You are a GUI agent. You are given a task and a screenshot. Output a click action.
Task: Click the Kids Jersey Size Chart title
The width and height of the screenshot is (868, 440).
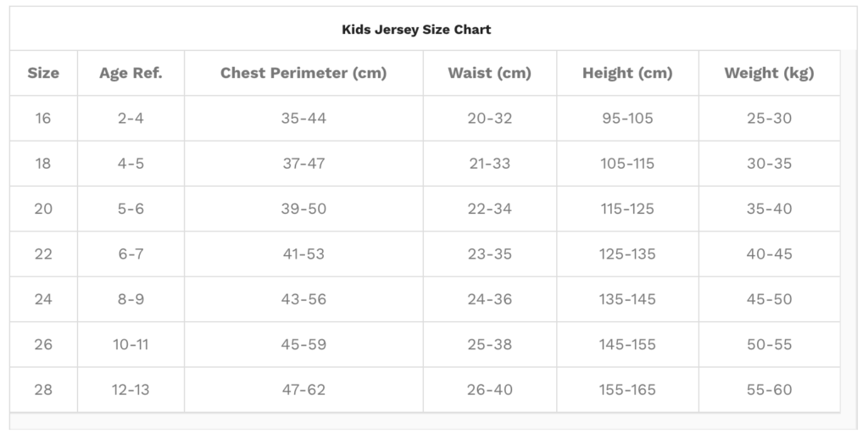click(416, 30)
